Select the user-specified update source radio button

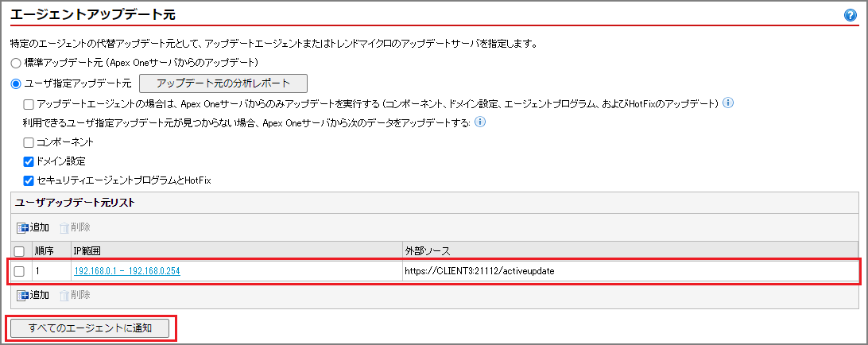(x=16, y=84)
